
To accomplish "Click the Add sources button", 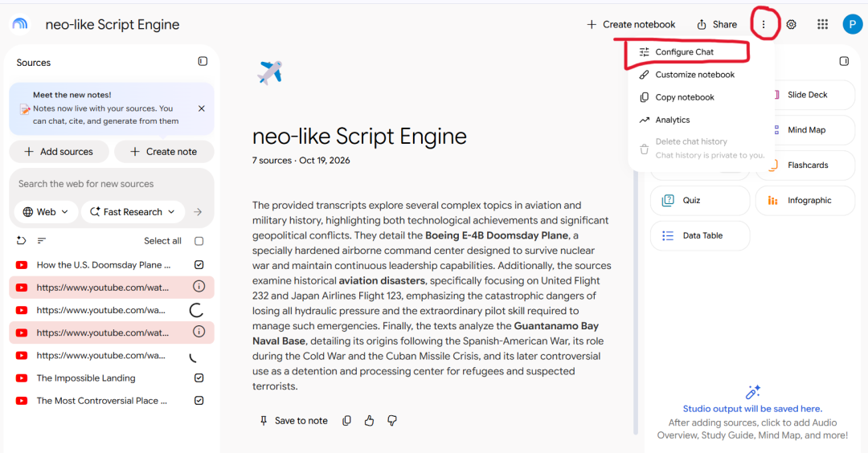I will pos(59,152).
